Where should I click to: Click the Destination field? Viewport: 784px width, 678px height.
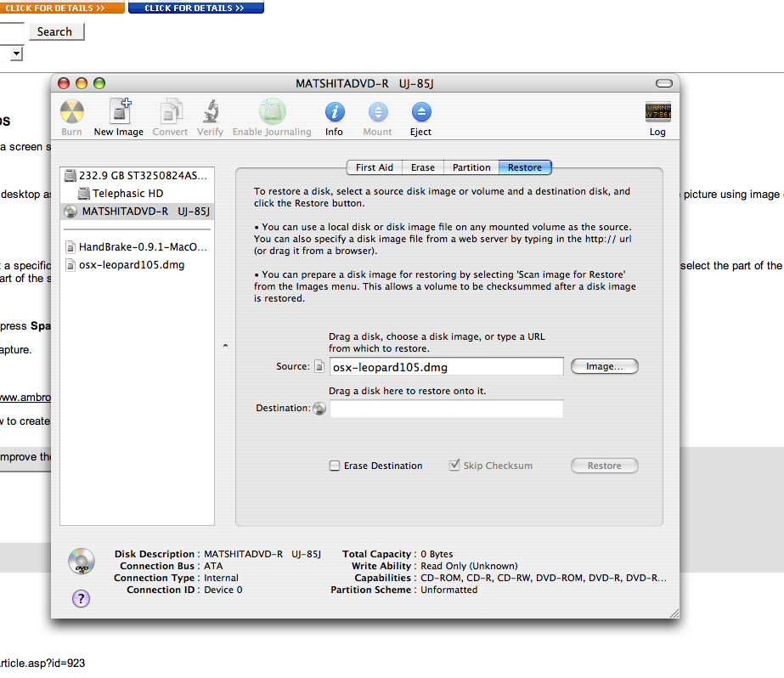(x=447, y=409)
